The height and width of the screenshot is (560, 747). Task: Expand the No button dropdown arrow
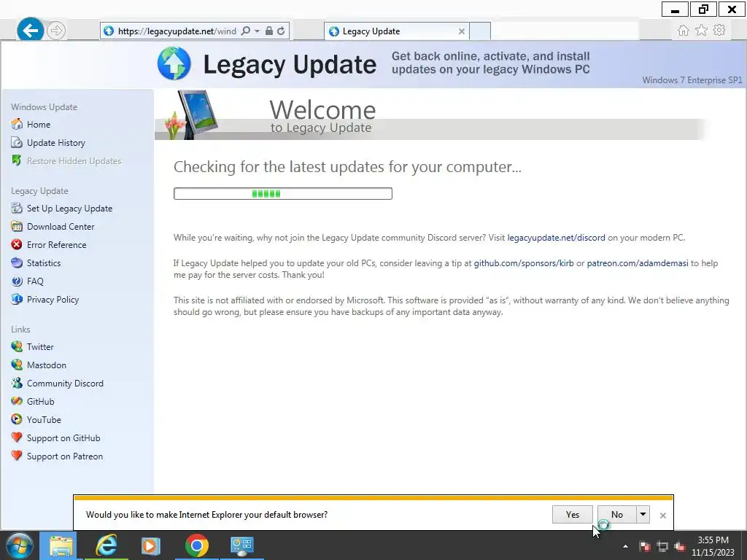click(643, 514)
